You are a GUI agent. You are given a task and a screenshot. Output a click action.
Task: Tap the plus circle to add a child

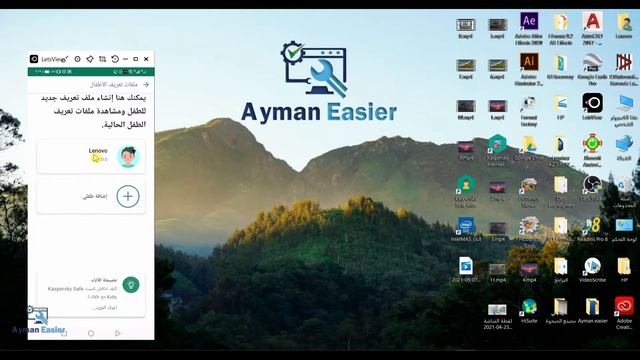point(128,196)
